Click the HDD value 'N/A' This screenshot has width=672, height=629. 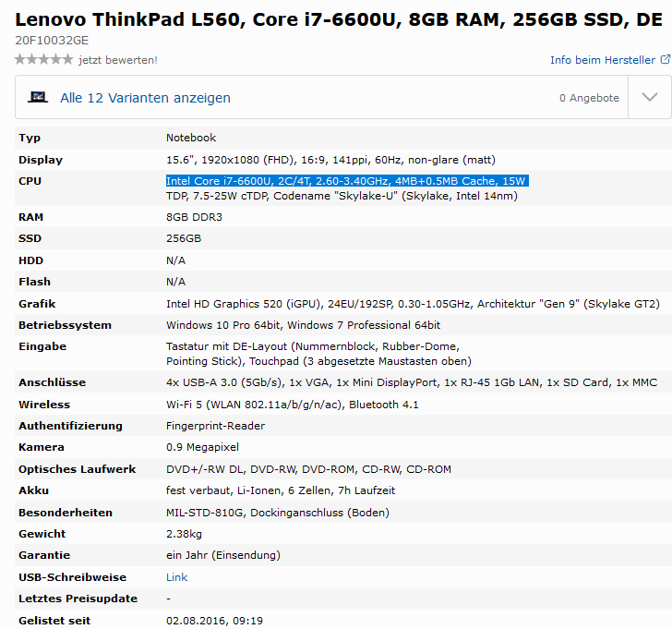click(x=175, y=260)
